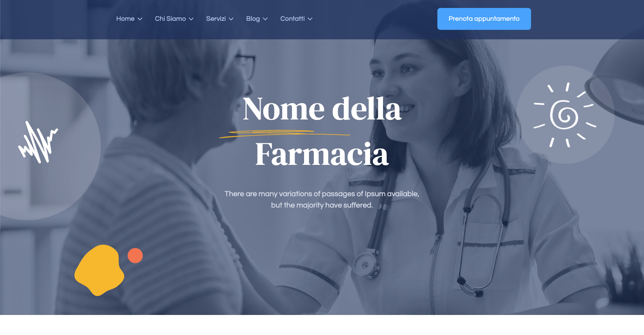
Task: Click the Ipsum passages subtitle paragraph
Action: pyautogui.click(x=322, y=199)
